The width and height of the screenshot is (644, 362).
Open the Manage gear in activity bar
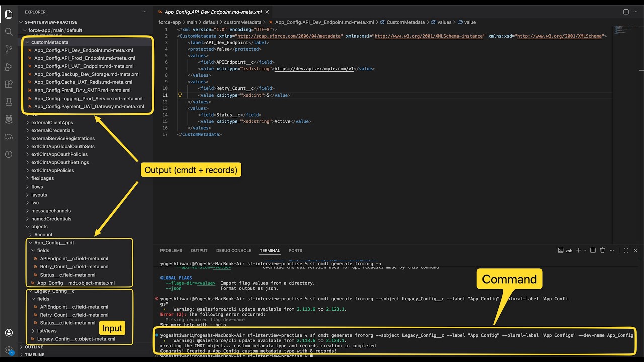pyautogui.click(x=9, y=350)
